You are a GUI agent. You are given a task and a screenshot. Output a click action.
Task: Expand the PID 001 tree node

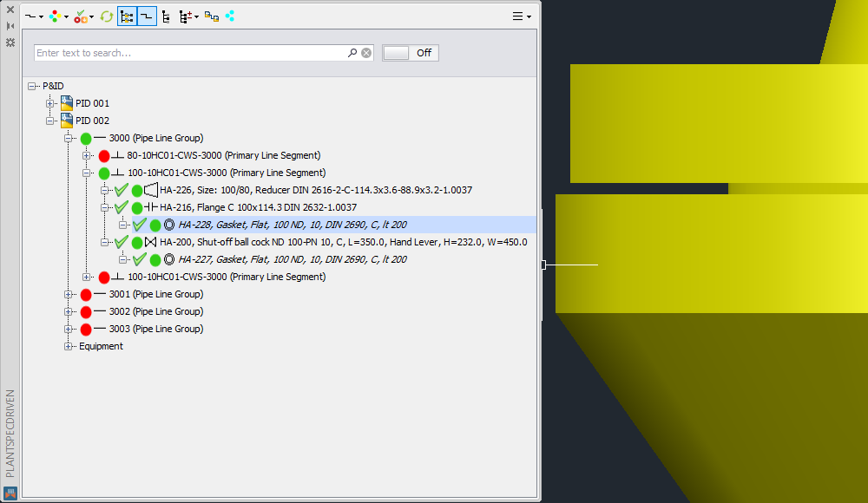click(x=50, y=103)
